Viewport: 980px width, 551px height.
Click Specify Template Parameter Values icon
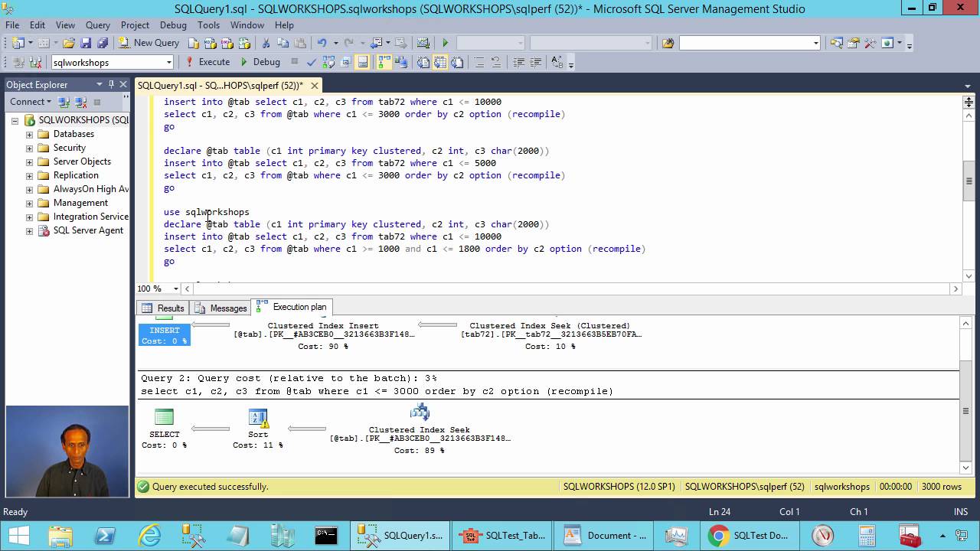coord(557,62)
